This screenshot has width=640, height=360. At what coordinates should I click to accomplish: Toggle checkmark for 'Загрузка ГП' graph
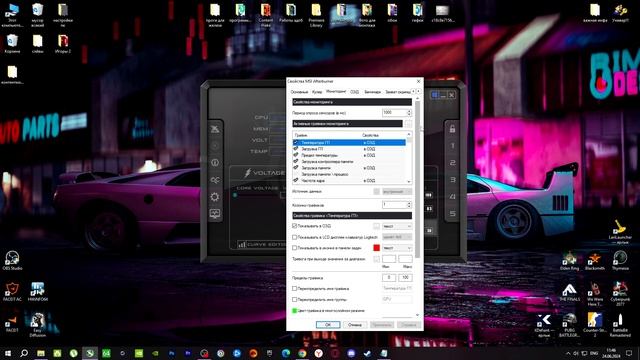296,149
